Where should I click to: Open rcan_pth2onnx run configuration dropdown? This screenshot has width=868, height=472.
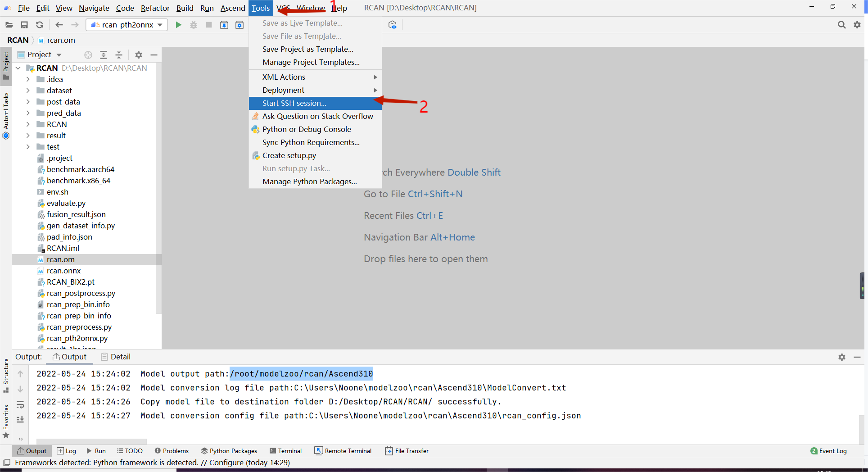(x=127, y=25)
